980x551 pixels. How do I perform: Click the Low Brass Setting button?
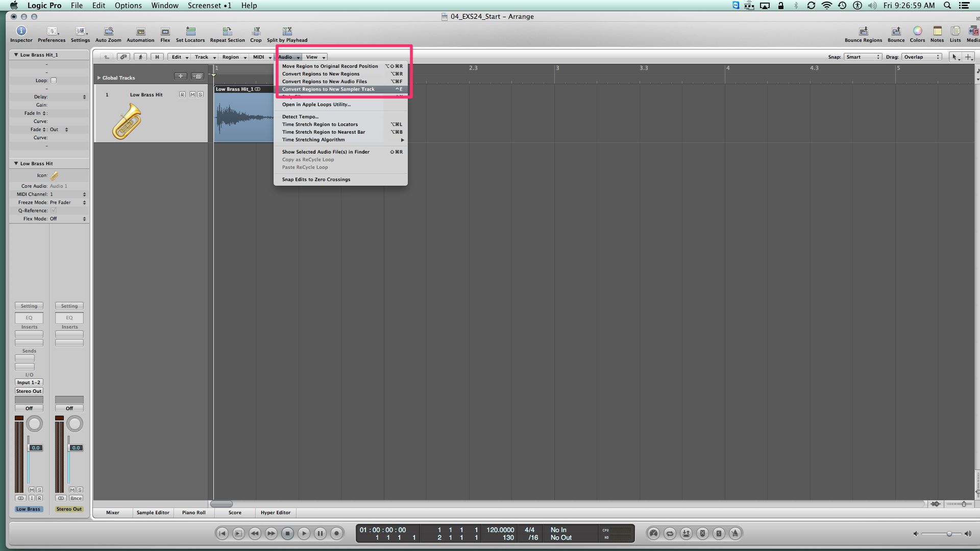pyautogui.click(x=29, y=306)
